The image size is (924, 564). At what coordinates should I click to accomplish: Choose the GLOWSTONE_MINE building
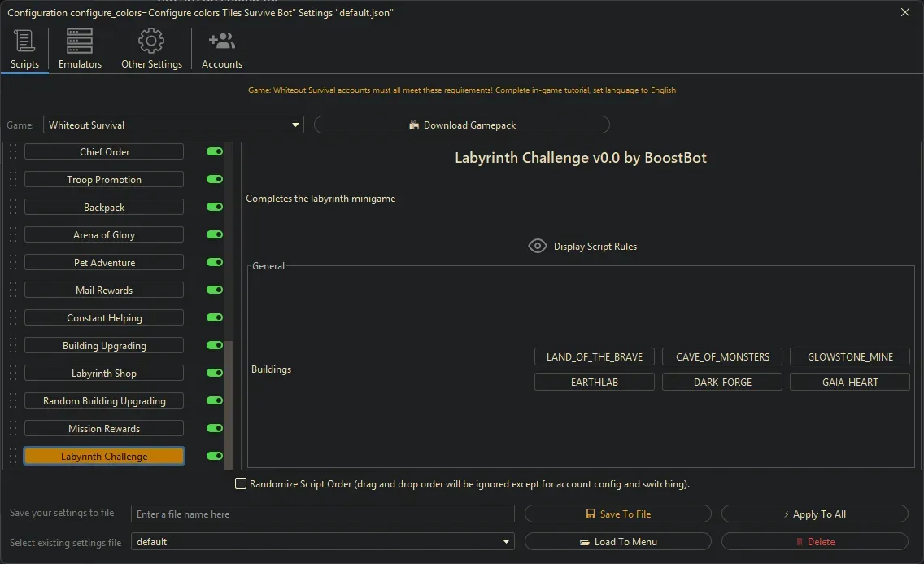pos(850,357)
